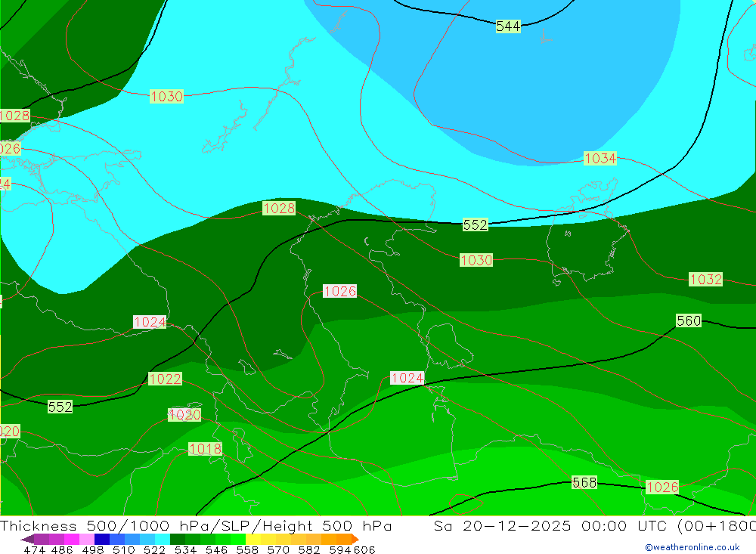Click the 1030 label below the 552 contour
This screenshot has width=756, height=554.
(x=476, y=260)
